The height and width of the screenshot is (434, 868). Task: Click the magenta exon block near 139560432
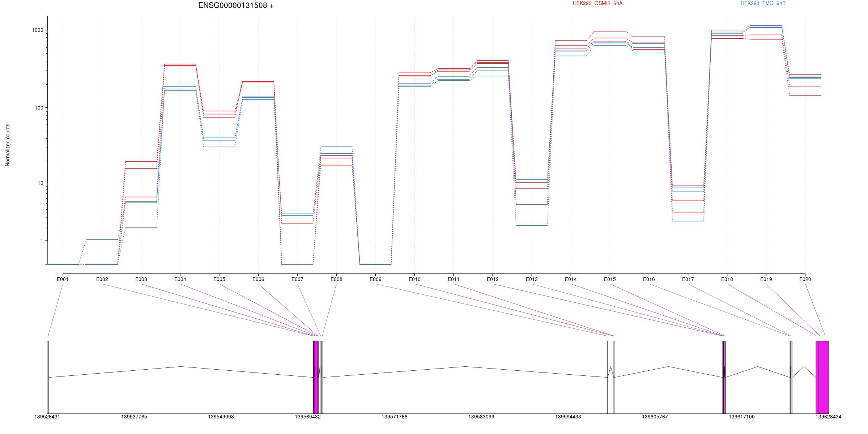point(316,377)
